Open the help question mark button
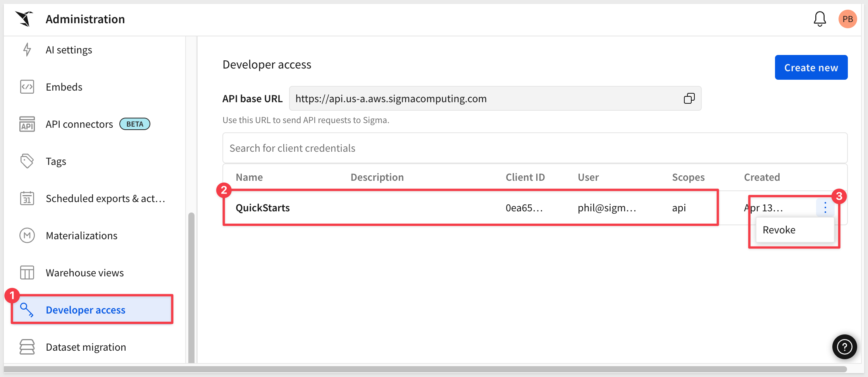The image size is (868, 377). 844,346
